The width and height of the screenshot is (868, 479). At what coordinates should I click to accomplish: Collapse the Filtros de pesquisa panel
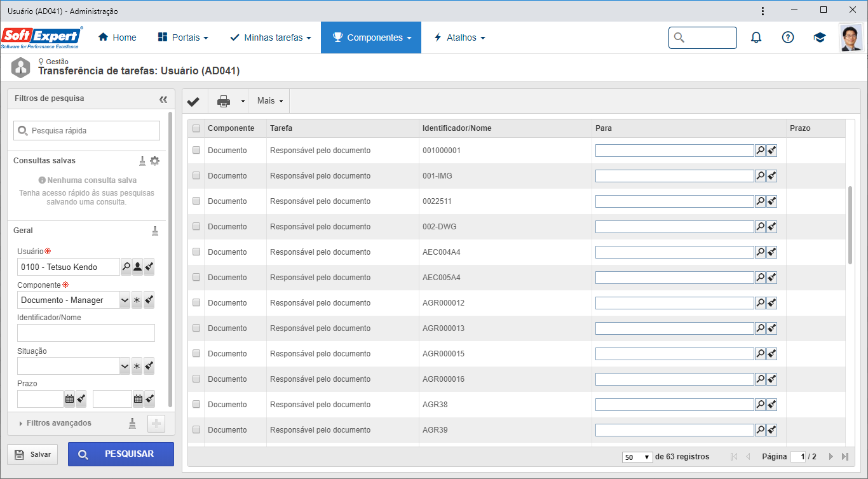pyautogui.click(x=163, y=99)
